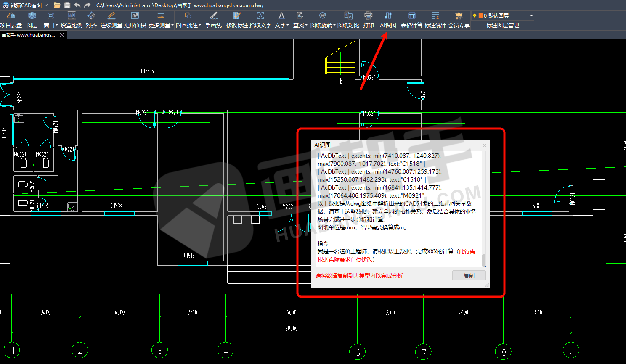Click the orange layer color swatch

pos(480,16)
